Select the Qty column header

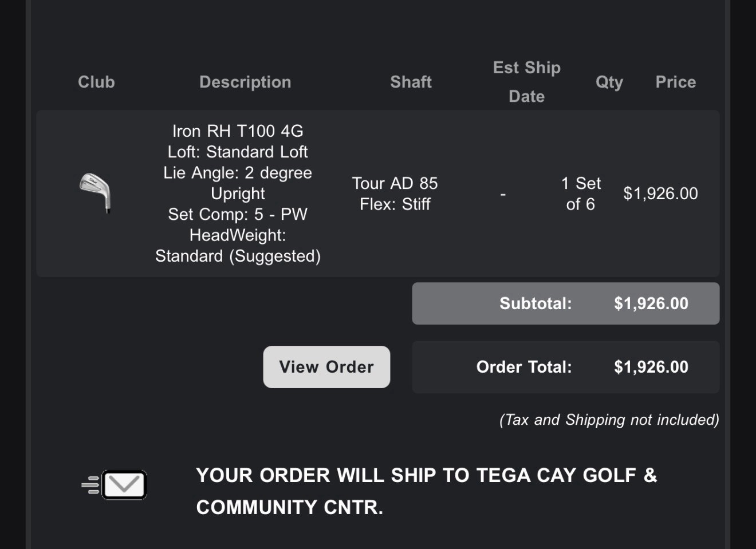(x=609, y=82)
